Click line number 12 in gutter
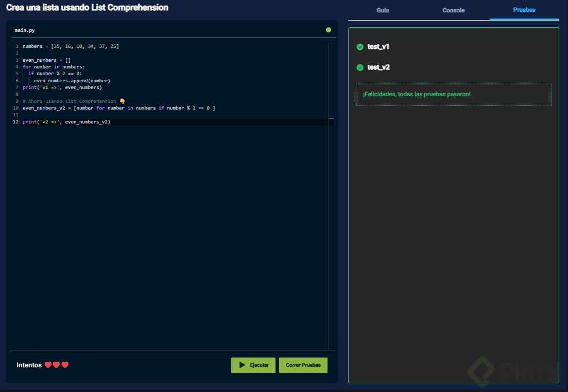The height and width of the screenshot is (392, 568). [x=15, y=122]
